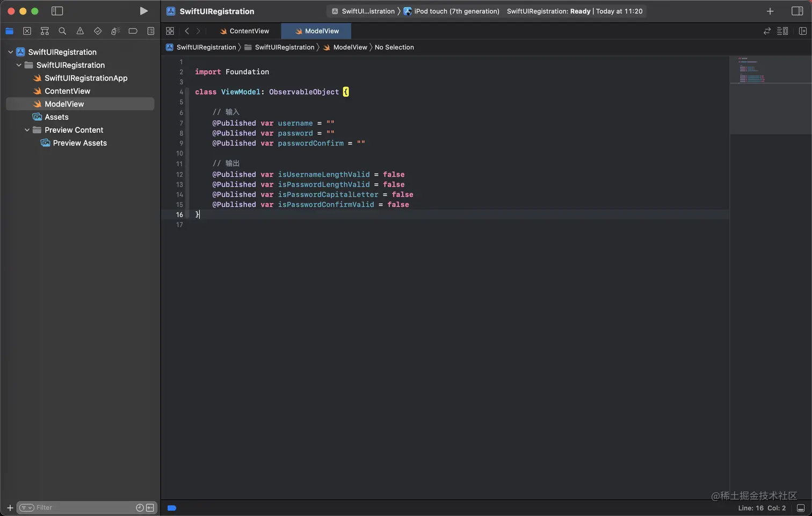Click the SwiftUIRegistration window title
Viewport: 812px width, 516px height.
pos(217,11)
